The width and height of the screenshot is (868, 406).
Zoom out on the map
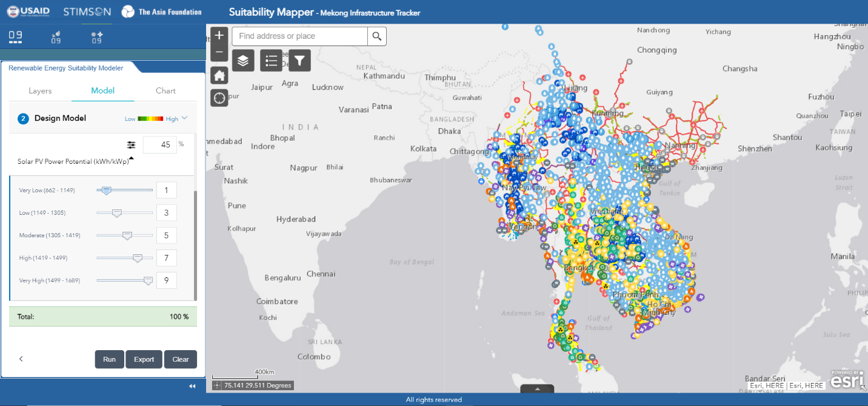(x=219, y=53)
